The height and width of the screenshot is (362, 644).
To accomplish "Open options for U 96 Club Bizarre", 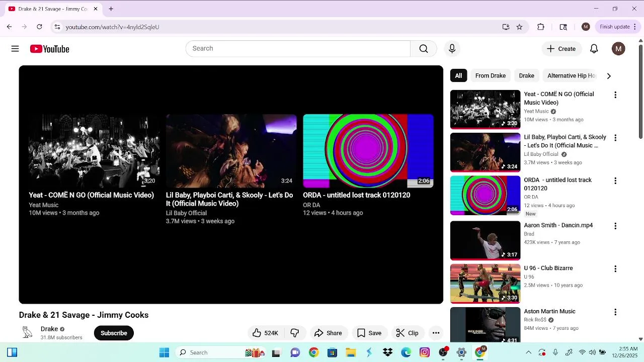I will (x=615, y=269).
